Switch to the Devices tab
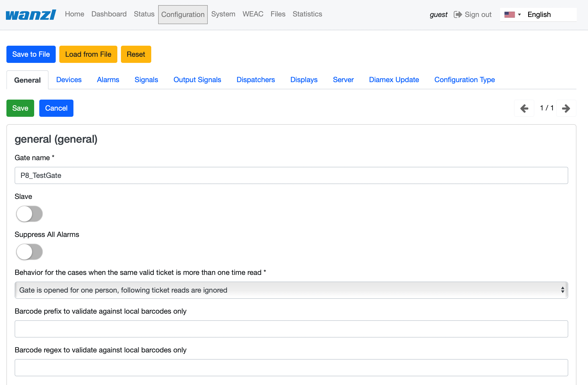 tap(69, 80)
